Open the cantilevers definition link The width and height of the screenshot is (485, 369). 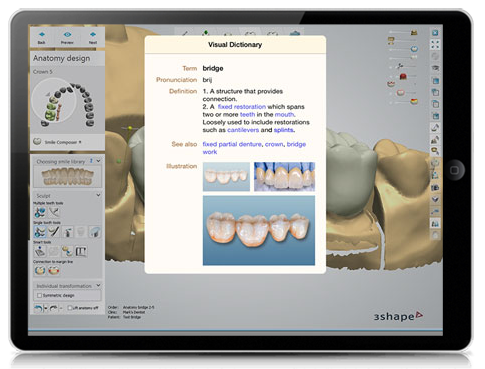(243, 130)
